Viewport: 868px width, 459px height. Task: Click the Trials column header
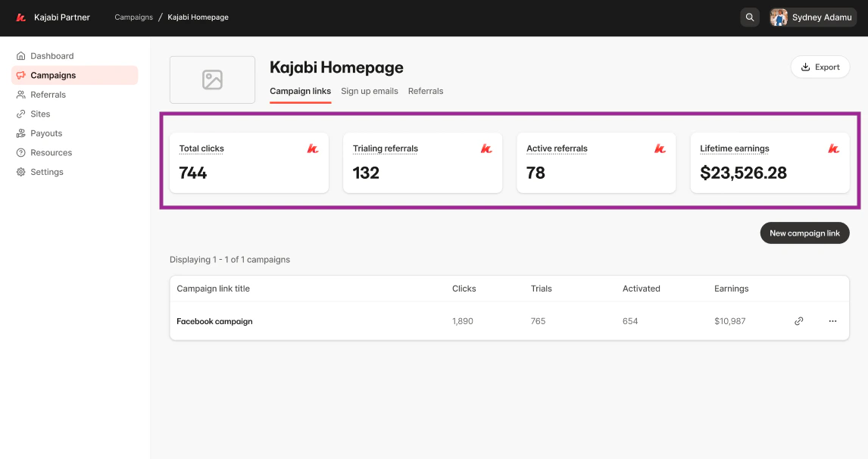(542, 289)
